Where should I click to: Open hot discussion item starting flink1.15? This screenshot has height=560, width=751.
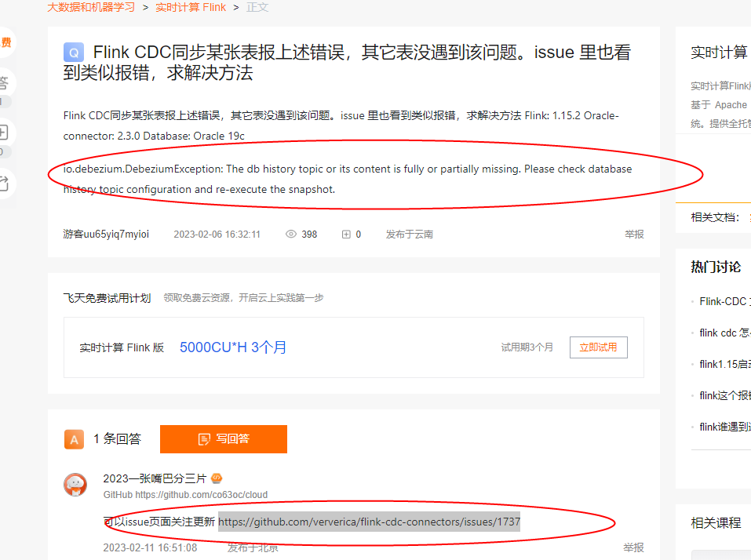[x=725, y=364]
